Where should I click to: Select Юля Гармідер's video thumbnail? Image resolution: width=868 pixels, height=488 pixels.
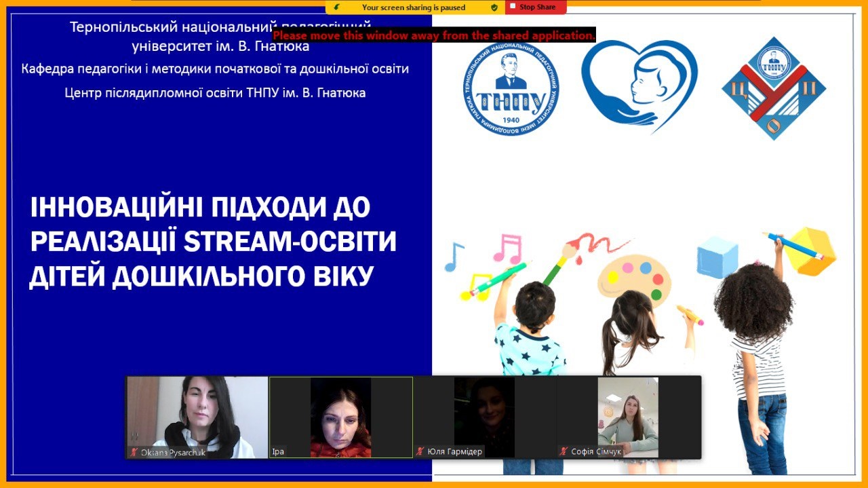[x=485, y=417]
